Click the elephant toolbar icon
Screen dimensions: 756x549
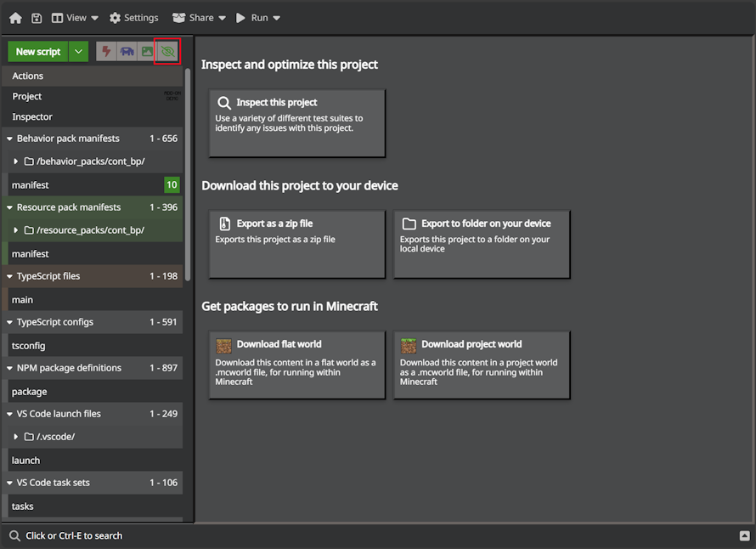pyautogui.click(x=126, y=51)
